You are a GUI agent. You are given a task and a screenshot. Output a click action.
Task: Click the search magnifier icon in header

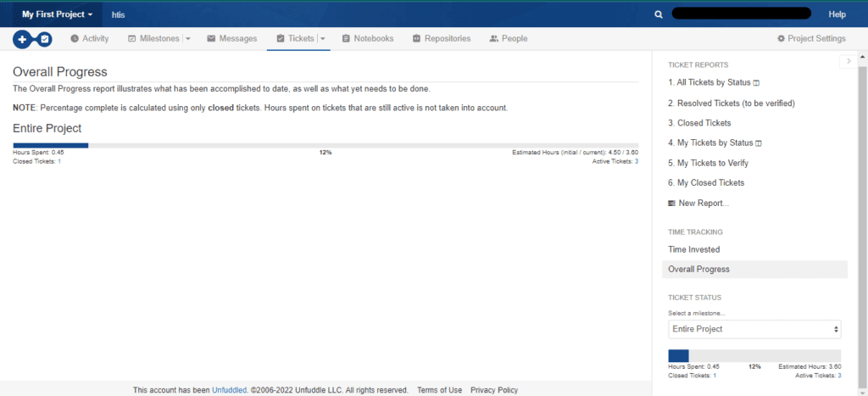click(658, 14)
